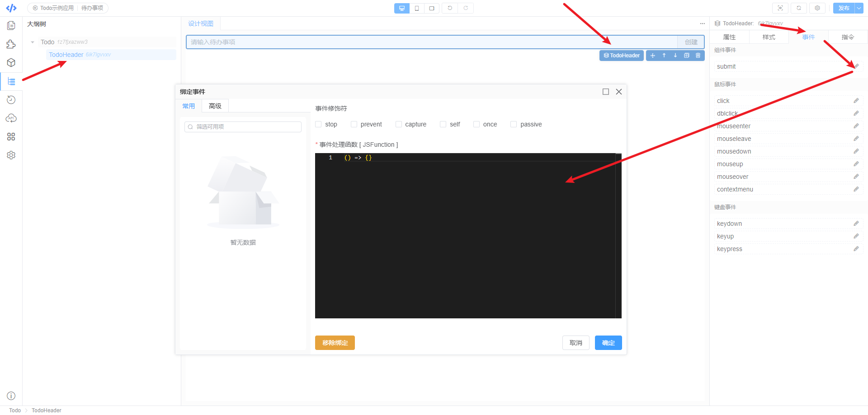Click TodoHeader in the bottom breadcrumb
This screenshot has height=415, width=868.
47,410
